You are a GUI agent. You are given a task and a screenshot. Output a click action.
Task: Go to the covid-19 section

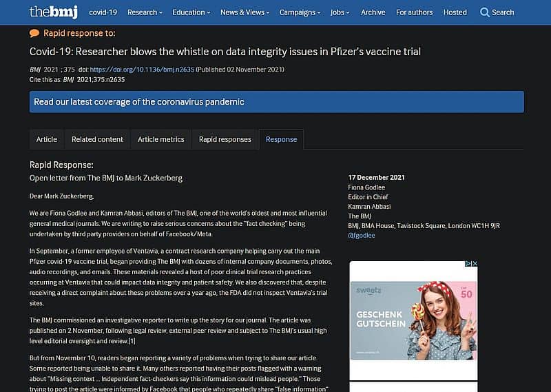point(103,12)
